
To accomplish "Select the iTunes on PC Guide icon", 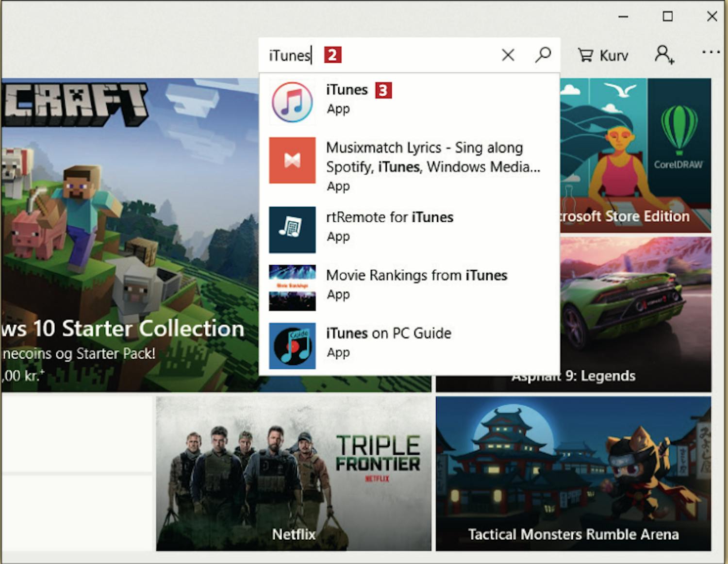I will coord(292,346).
